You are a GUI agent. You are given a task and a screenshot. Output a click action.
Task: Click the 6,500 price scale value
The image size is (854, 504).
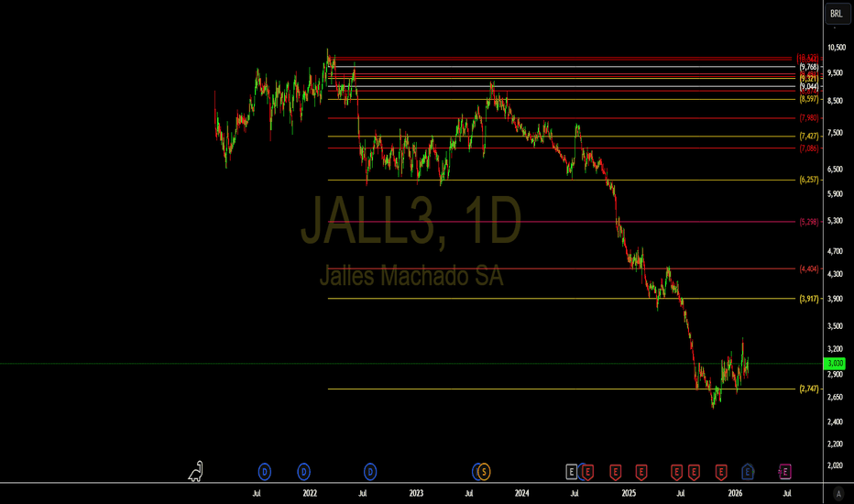click(x=836, y=170)
